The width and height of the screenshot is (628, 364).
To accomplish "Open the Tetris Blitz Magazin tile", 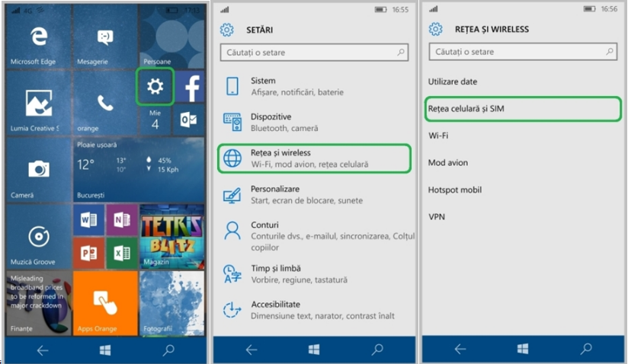I will click(171, 236).
